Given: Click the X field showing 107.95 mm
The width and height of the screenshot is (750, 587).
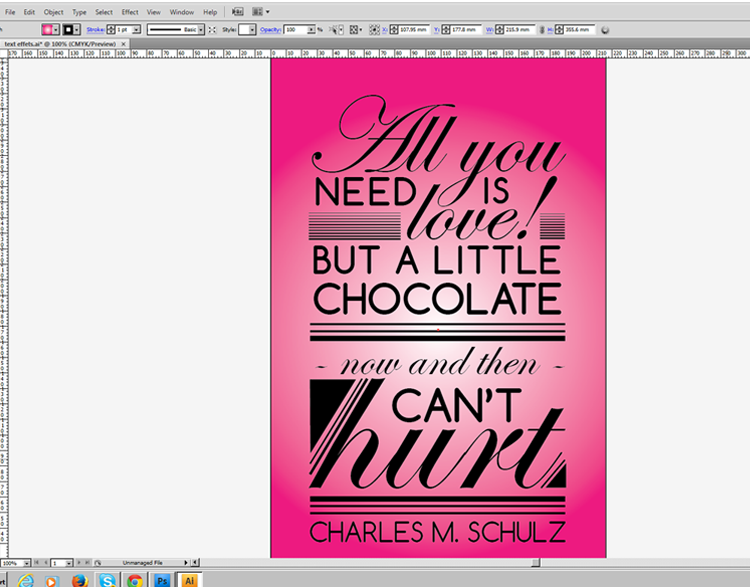Looking at the screenshot, I should pos(414,30).
